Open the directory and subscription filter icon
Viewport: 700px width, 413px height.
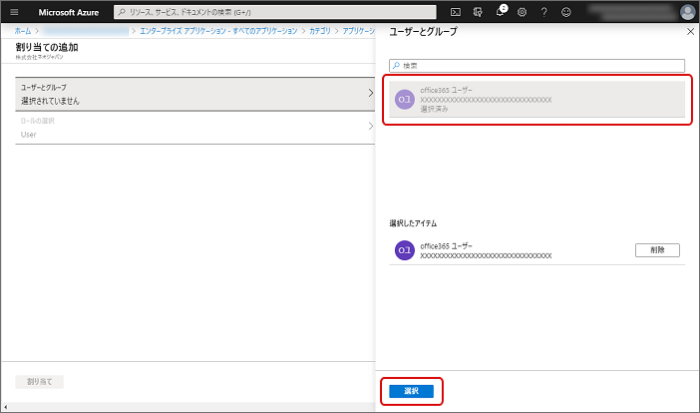(478, 12)
